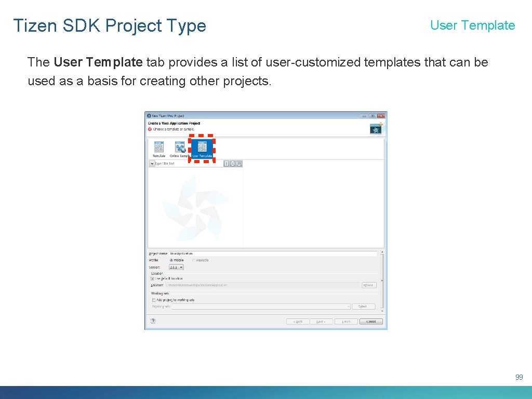Screen dimensions: 532x399
Task: Open the help question mark icon
Action: [x=153, y=321]
